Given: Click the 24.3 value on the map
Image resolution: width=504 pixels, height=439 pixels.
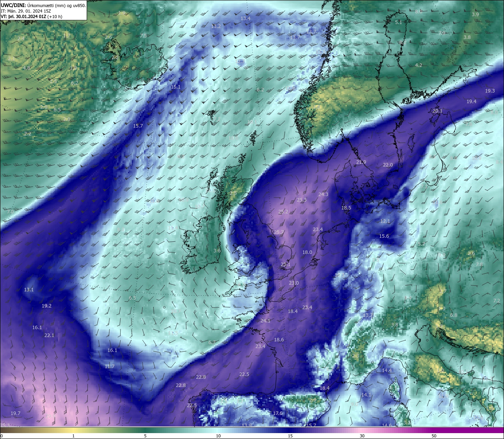Looking at the screenshot, I should coord(323,194).
